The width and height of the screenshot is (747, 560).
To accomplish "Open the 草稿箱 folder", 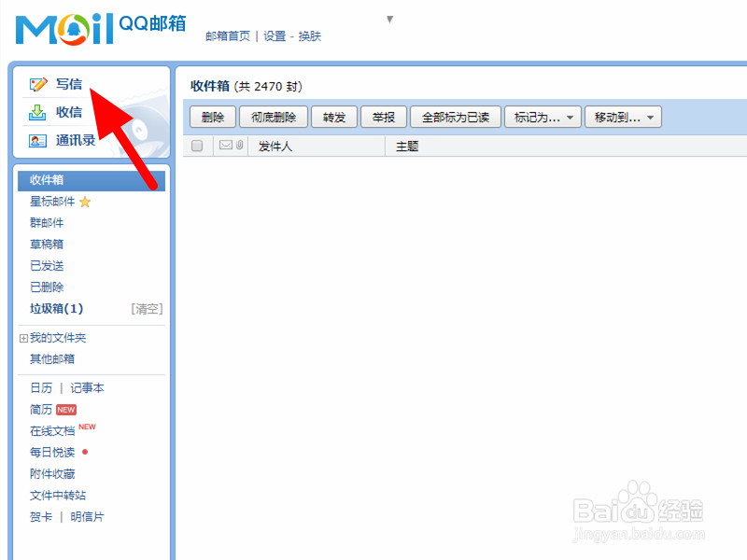I will coord(47,245).
